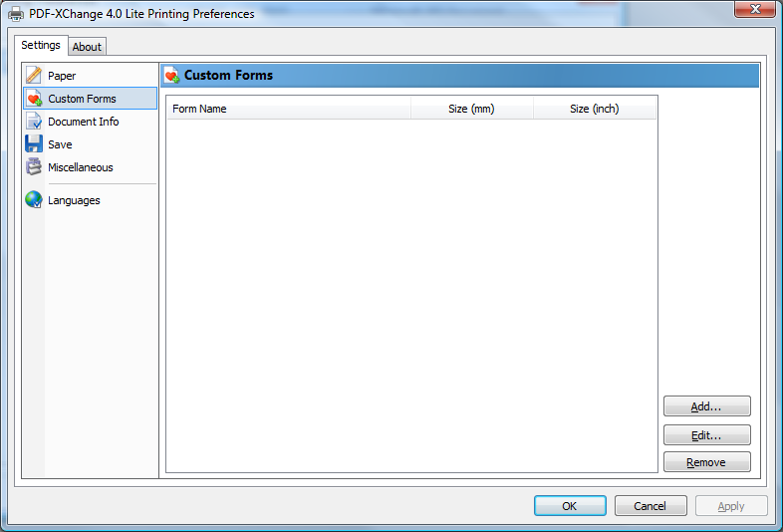
Task: Select the Settings tab
Action: (x=41, y=45)
